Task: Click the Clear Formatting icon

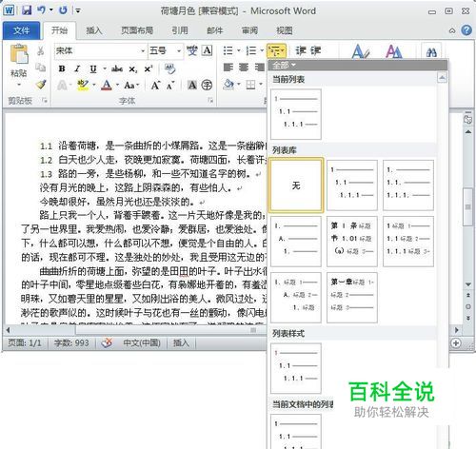Action: [x=169, y=68]
